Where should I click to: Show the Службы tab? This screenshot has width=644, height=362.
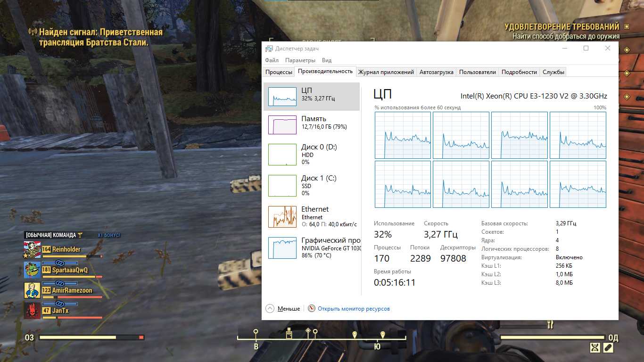[x=553, y=72]
